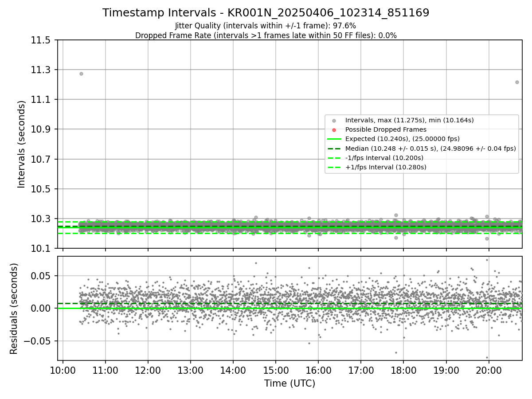Click the Residuals (seconds) y-axis label
This screenshot has width=532, height=399.
[14, 309]
